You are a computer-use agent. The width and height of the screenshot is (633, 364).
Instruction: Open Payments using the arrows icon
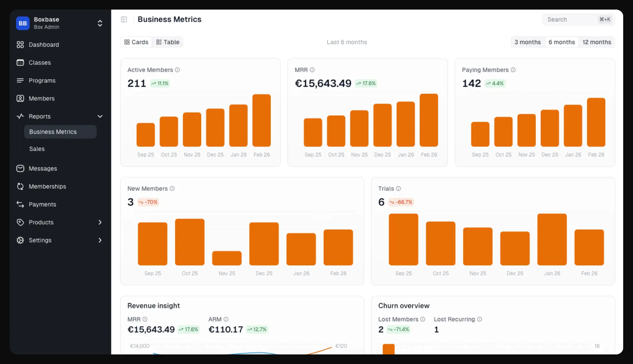point(20,204)
